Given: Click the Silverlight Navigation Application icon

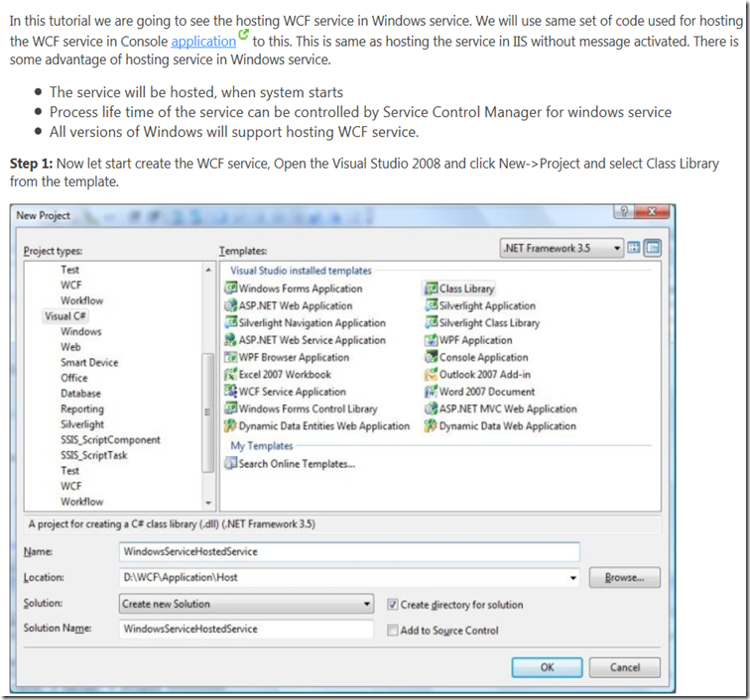Looking at the screenshot, I should (231, 323).
